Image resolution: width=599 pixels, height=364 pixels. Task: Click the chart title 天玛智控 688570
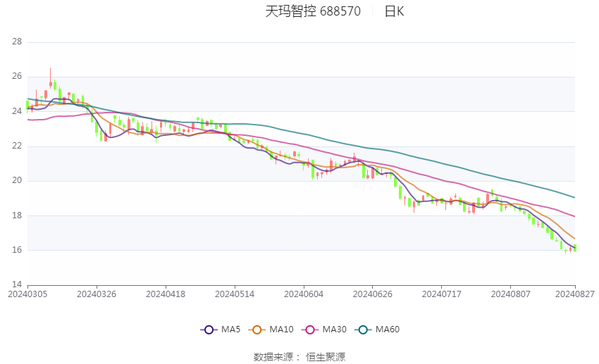313,11
